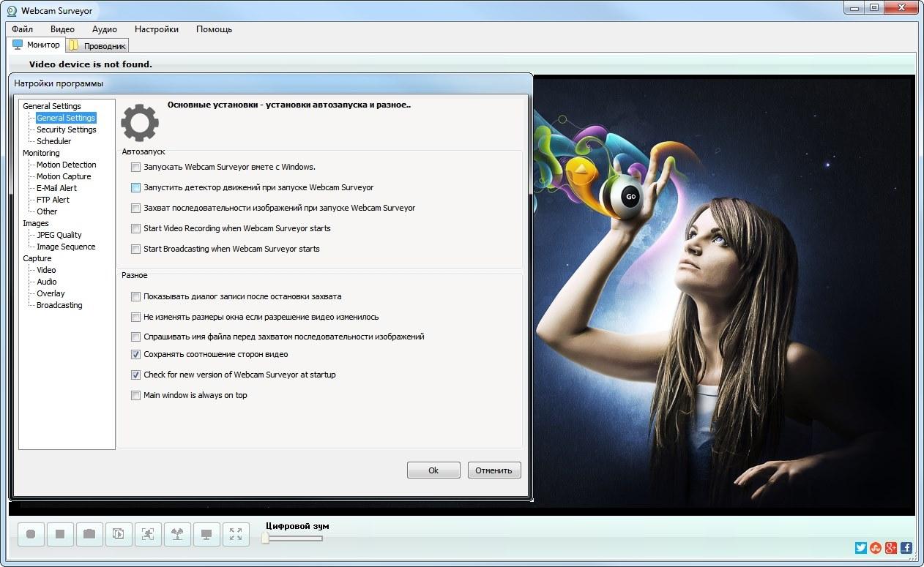
Task: Click the Цифровой зум slider handle
Action: pyautogui.click(x=265, y=538)
